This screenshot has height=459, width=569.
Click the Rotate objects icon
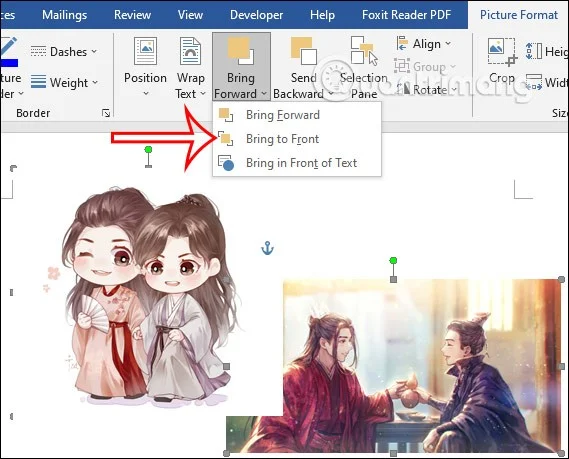pyautogui.click(x=403, y=89)
